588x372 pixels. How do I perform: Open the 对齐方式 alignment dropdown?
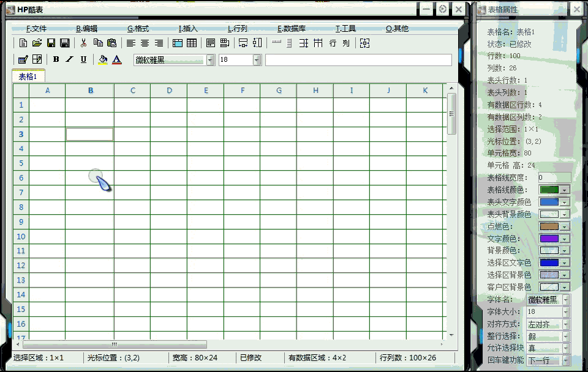565,324
